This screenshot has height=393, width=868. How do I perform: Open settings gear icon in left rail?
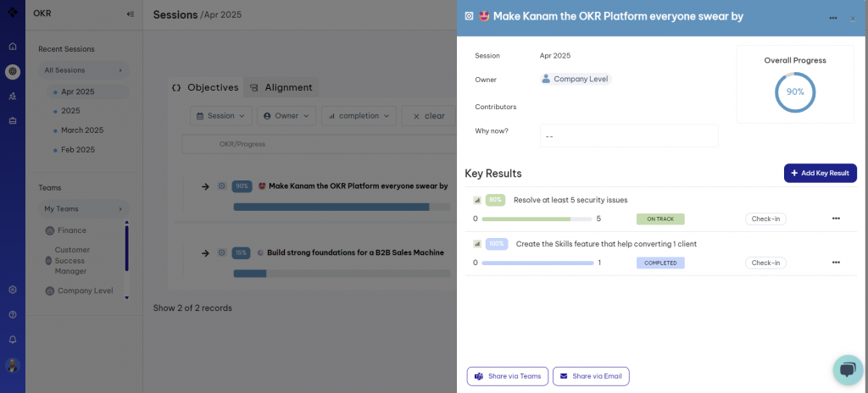coord(12,290)
